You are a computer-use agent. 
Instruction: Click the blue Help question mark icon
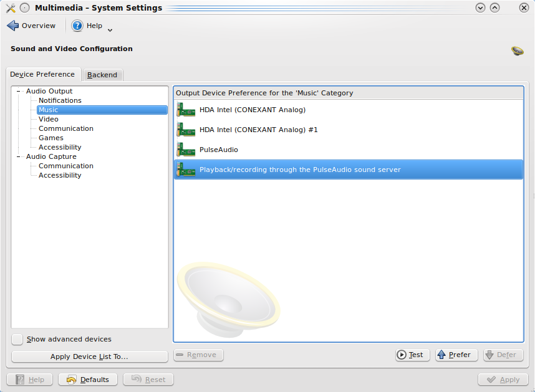(77, 26)
